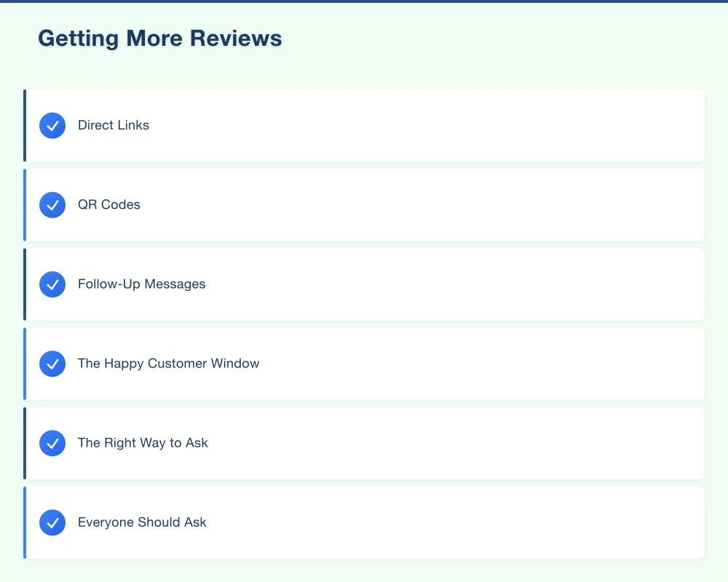This screenshot has width=728, height=582.
Task: Click the Happy Customer Window checkmark icon
Action: pyautogui.click(x=52, y=364)
